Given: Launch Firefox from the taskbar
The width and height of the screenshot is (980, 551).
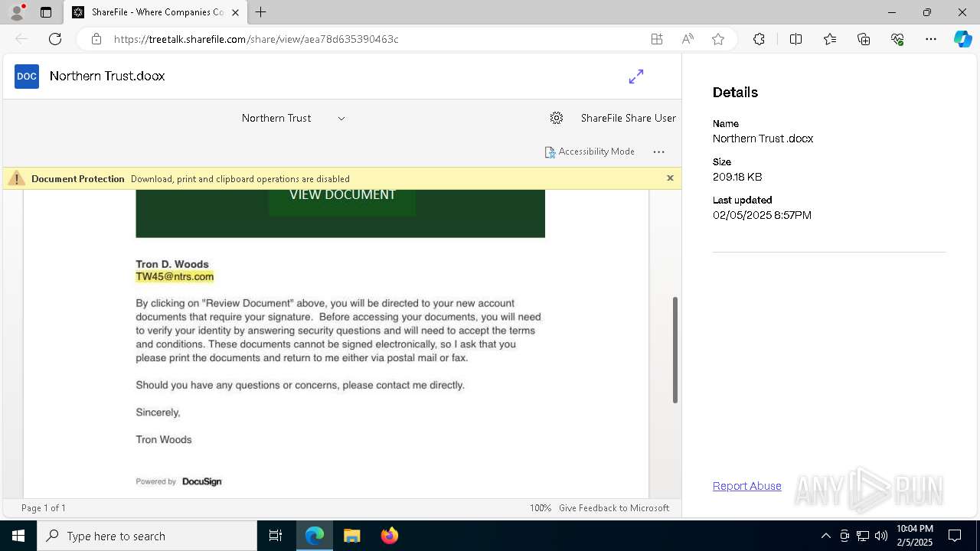Looking at the screenshot, I should (x=390, y=536).
